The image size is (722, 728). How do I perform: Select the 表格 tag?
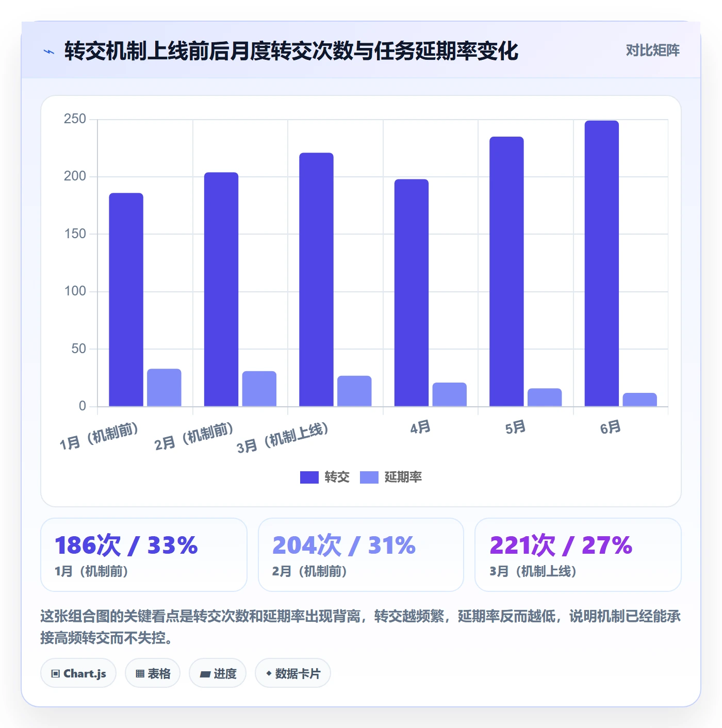(153, 673)
